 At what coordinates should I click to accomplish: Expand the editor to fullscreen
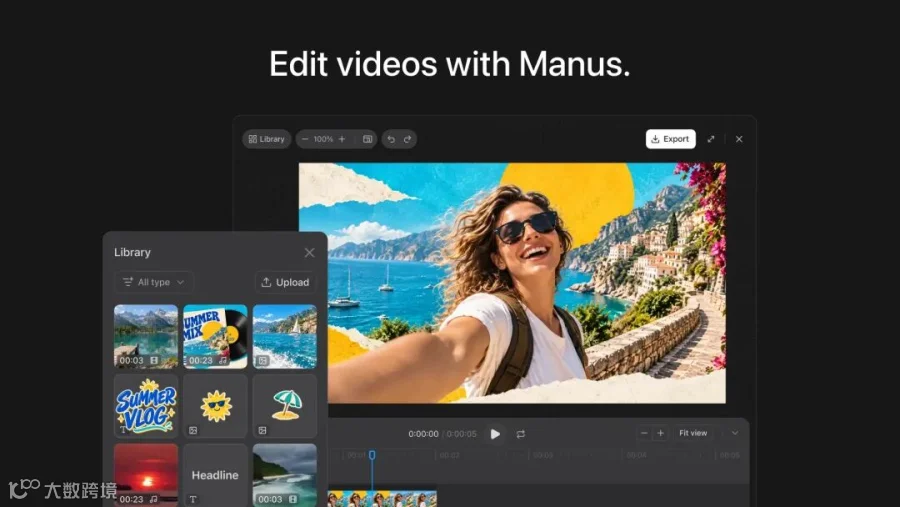pos(711,139)
